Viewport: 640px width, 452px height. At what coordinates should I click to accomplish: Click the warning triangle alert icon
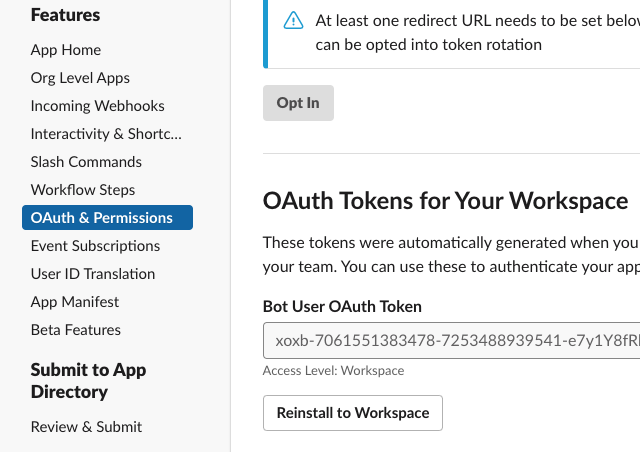[293, 21]
